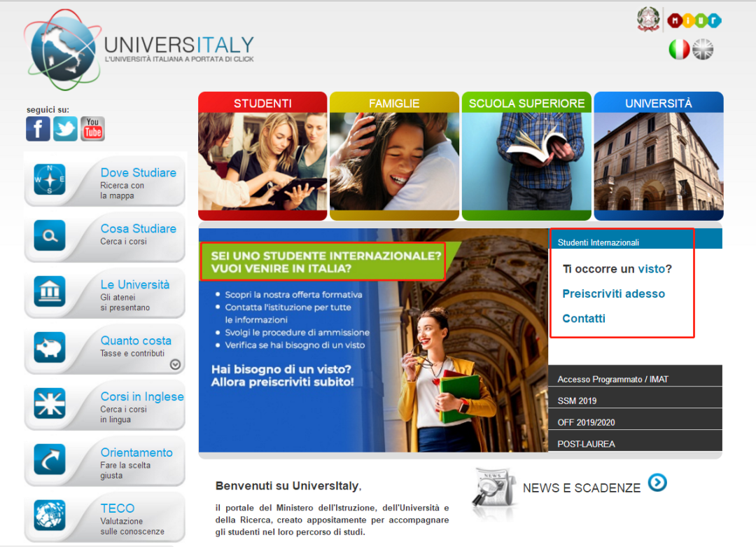Open the 'TECO' link
The width and height of the screenshot is (756, 547).
click(118, 508)
